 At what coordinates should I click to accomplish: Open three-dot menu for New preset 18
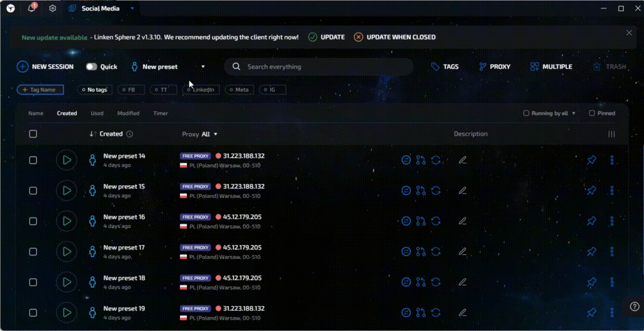coord(612,282)
